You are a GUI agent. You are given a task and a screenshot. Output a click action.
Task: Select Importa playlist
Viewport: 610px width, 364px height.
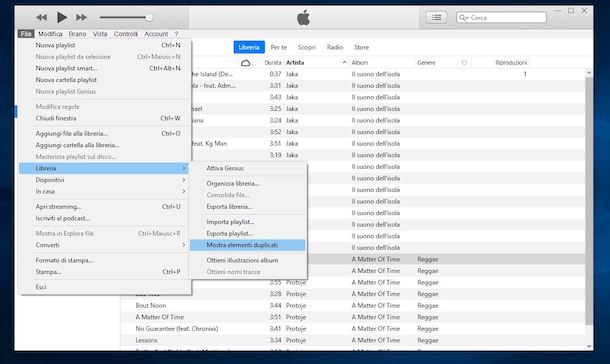pyautogui.click(x=248, y=222)
